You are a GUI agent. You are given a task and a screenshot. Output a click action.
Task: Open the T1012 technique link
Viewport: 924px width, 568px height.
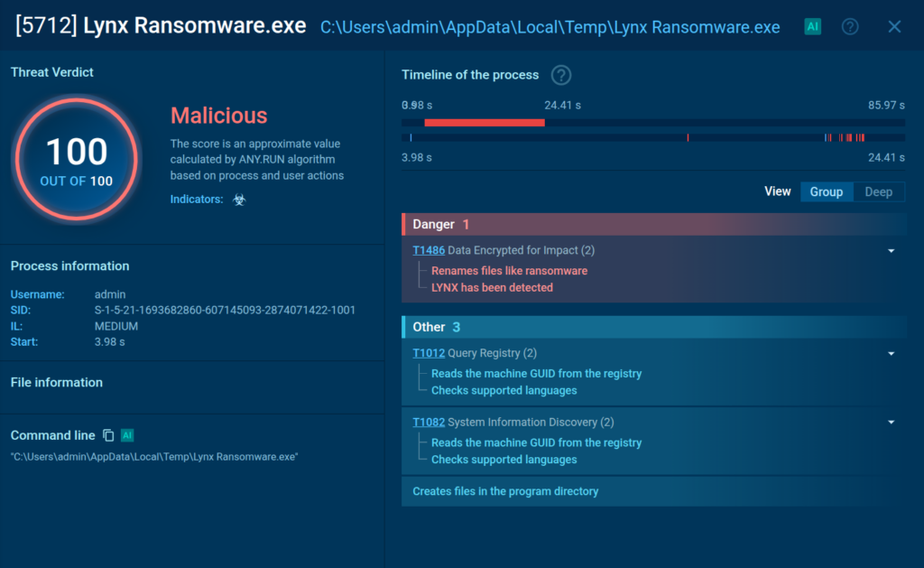428,353
